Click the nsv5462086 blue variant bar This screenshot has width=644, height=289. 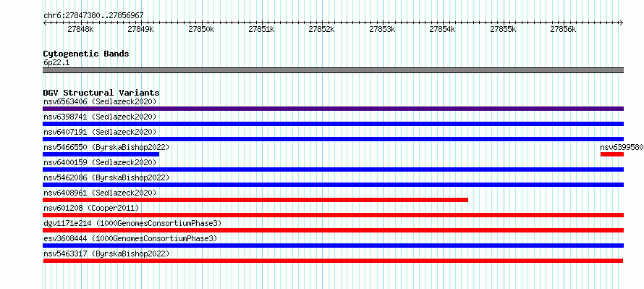[x=333, y=185]
